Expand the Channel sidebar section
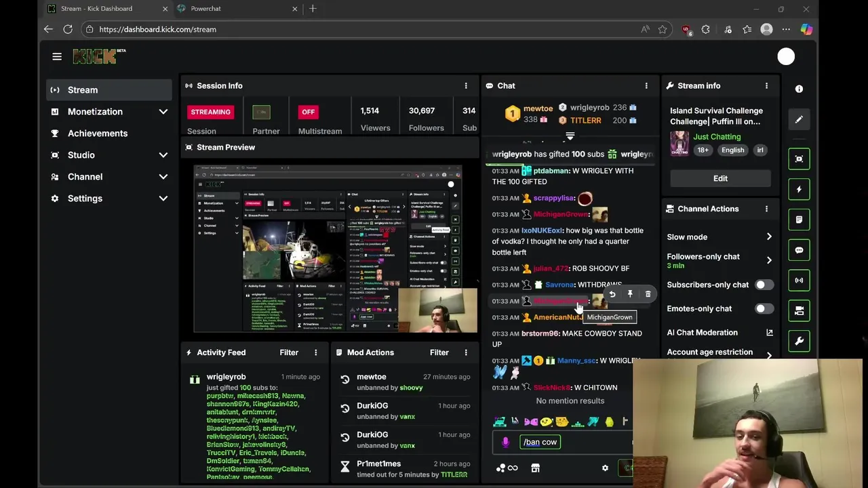 [x=163, y=177]
